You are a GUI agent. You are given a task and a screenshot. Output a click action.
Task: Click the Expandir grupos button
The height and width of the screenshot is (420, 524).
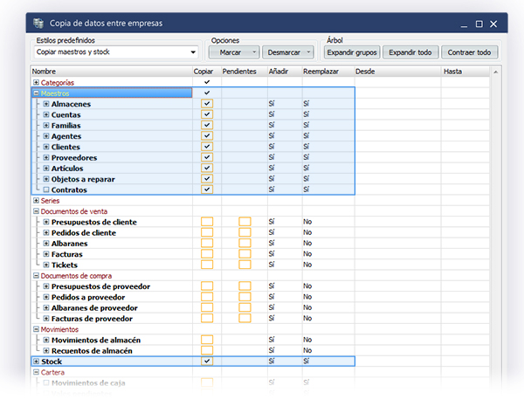[x=352, y=52]
